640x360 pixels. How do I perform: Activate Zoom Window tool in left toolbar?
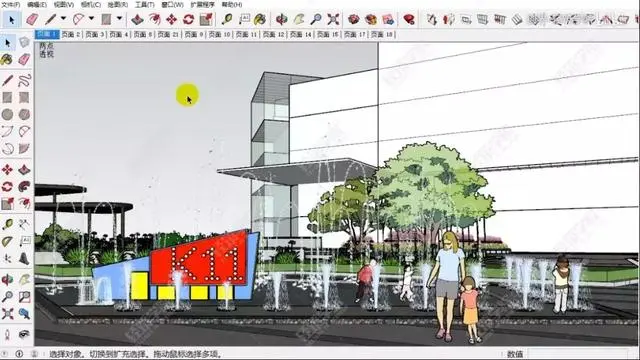[24, 296]
